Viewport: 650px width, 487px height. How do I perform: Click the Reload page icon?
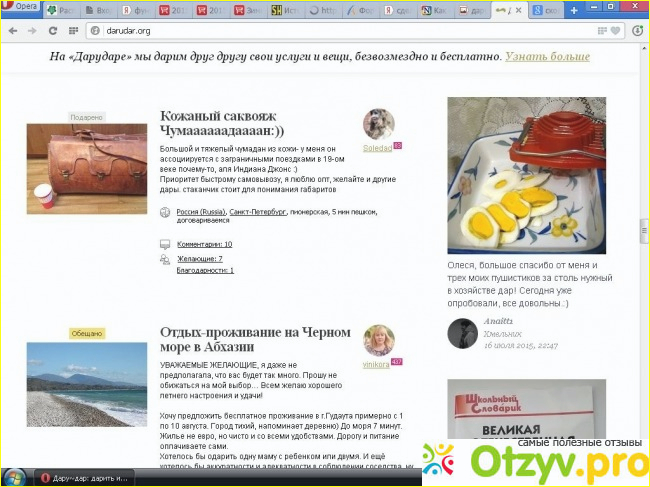[53, 31]
